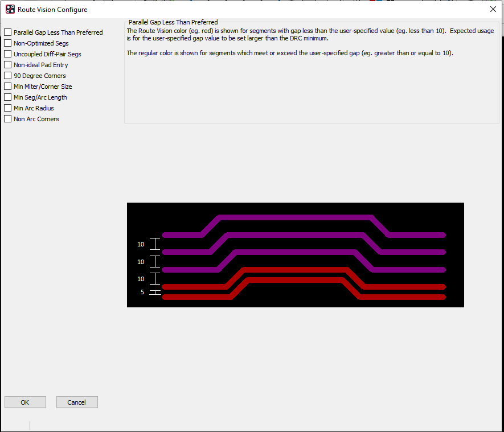Image resolution: width=504 pixels, height=432 pixels.
Task: Enable Min Arc Radius checkbox
Action: 8,108
